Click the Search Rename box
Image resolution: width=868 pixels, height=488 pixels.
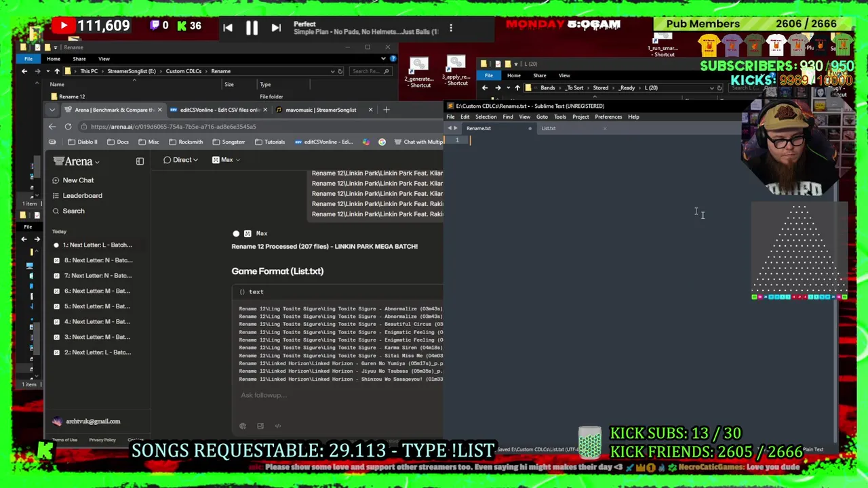[370, 71]
